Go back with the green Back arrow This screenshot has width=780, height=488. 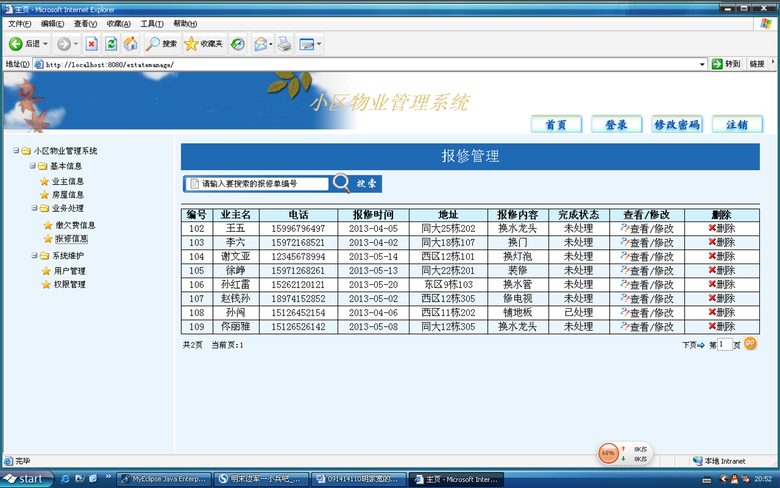[16, 44]
